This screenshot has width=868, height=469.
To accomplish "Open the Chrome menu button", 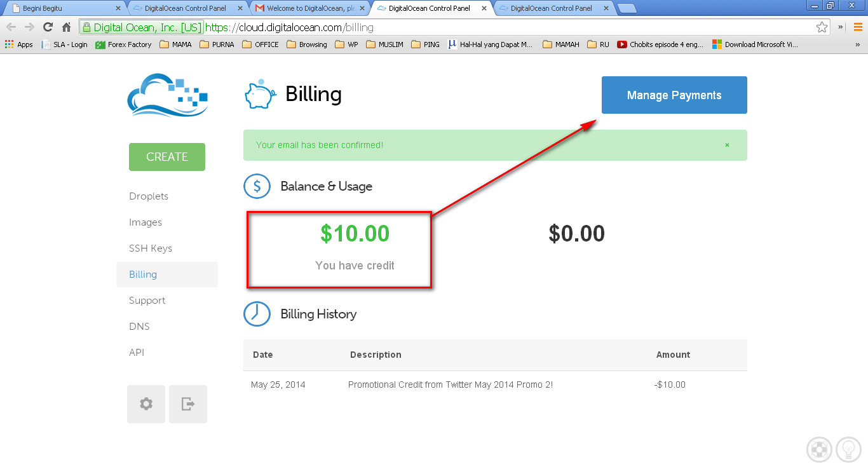I will coord(858,27).
